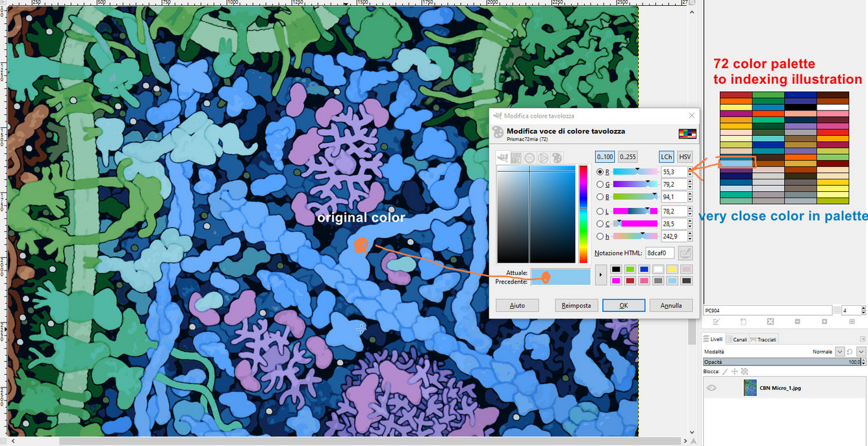868x446 pixels.
Task: Open the Watercolor selector tab
Action: tap(530, 157)
